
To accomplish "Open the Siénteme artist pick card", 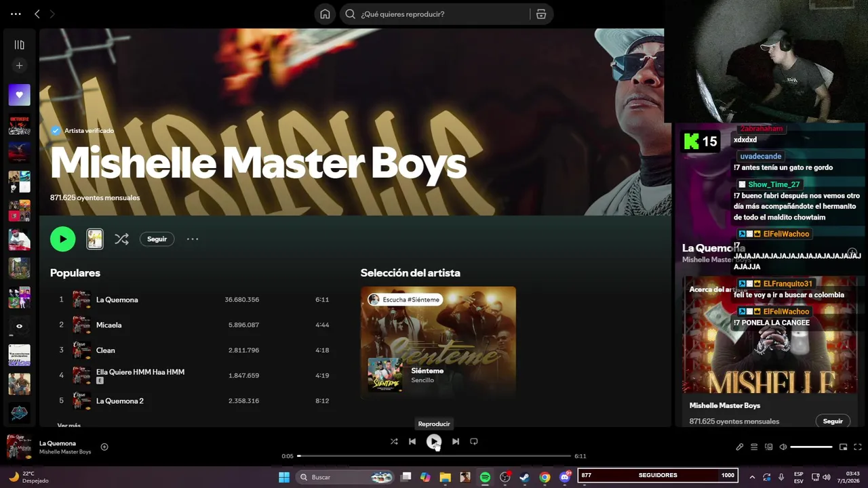I will point(438,342).
